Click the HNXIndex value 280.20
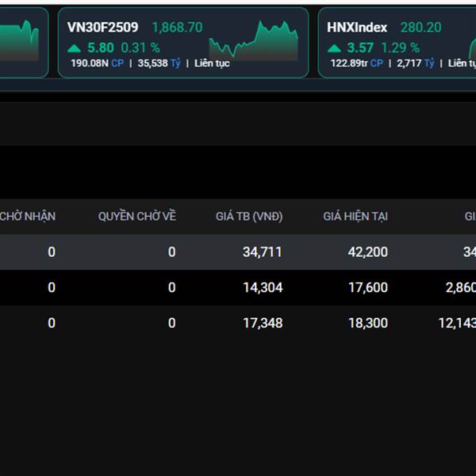Screen dimensions: 476x476 coord(420,27)
